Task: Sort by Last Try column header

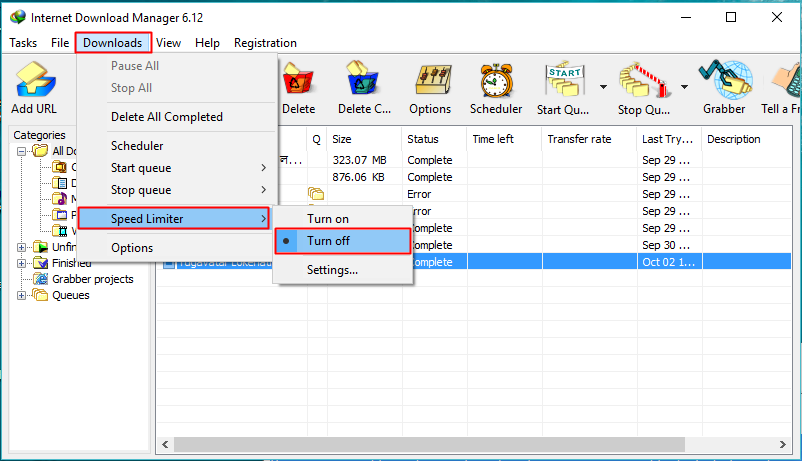Action: pyautogui.click(x=670, y=139)
